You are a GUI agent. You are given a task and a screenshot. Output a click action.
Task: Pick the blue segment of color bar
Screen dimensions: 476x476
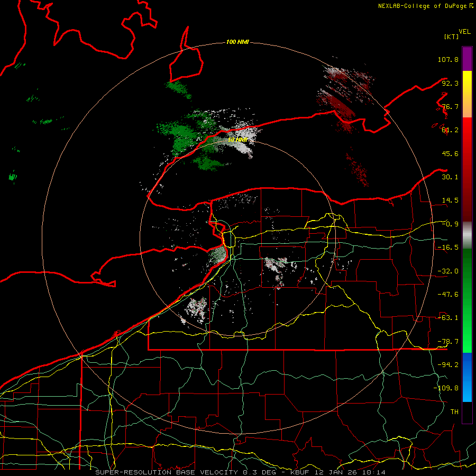point(467,377)
